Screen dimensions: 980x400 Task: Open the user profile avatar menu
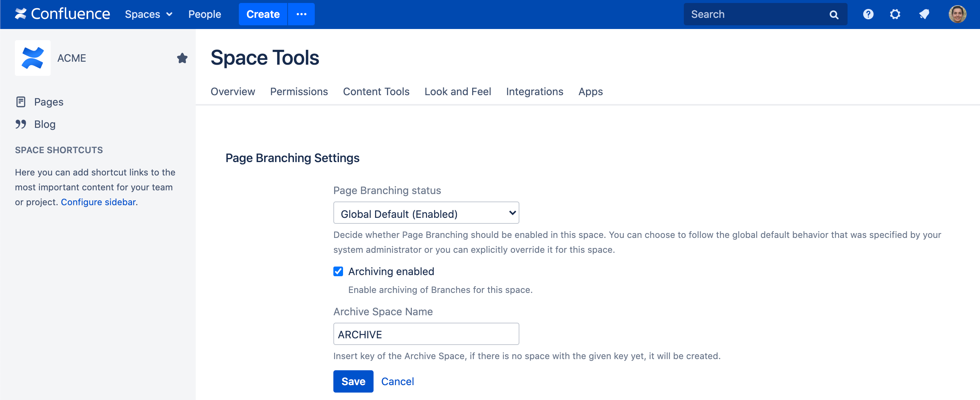(x=957, y=14)
